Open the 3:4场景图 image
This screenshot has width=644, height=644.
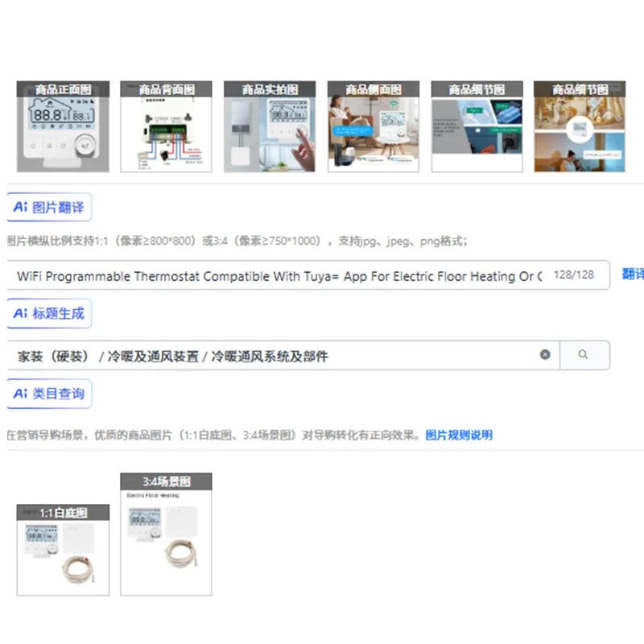click(x=167, y=535)
